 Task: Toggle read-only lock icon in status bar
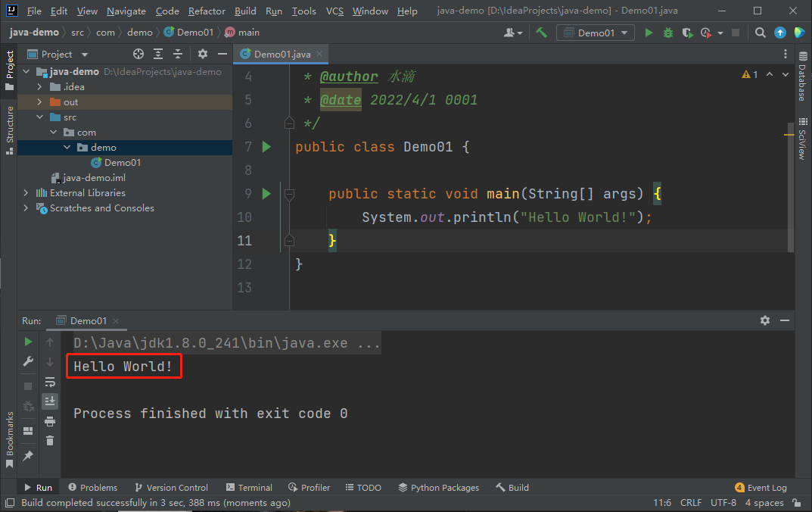click(x=796, y=503)
